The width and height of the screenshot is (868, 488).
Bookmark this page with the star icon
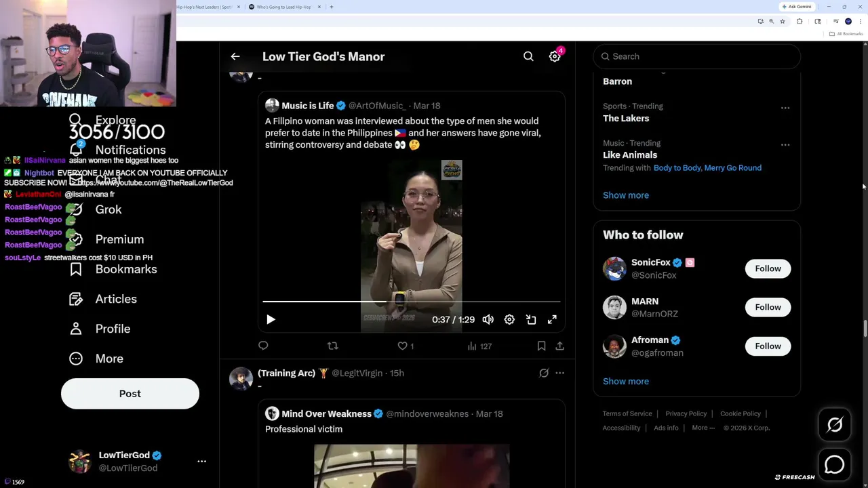click(x=782, y=21)
